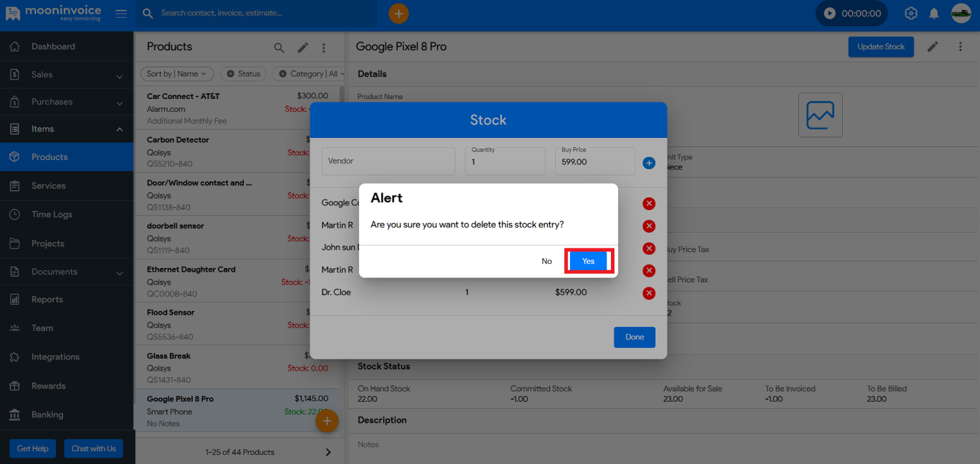Click the timer display 00:00:00

pos(861,13)
